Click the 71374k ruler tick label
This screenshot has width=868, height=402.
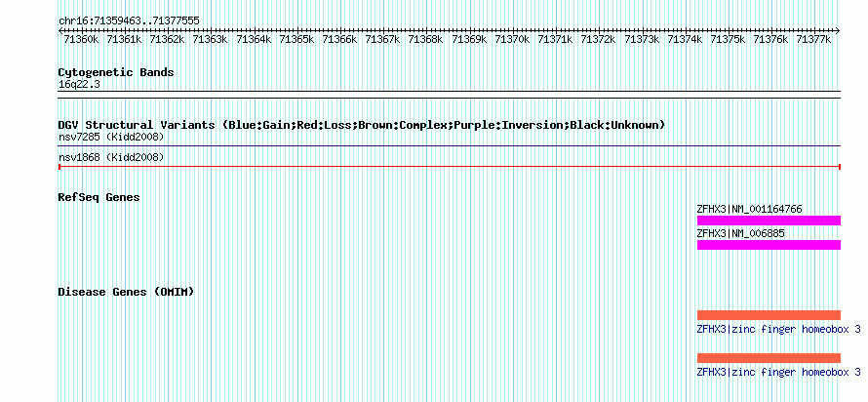click(x=686, y=39)
